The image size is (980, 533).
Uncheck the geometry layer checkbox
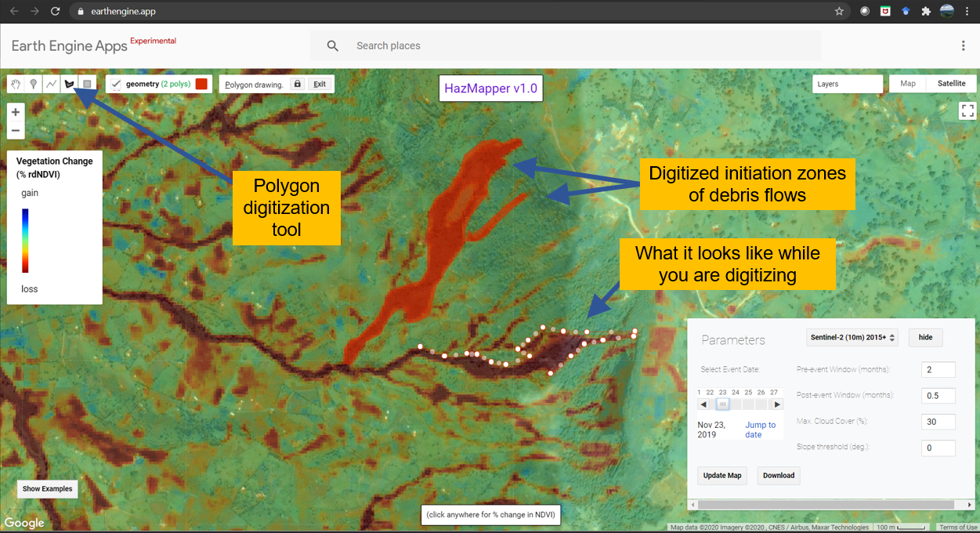pos(116,84)
